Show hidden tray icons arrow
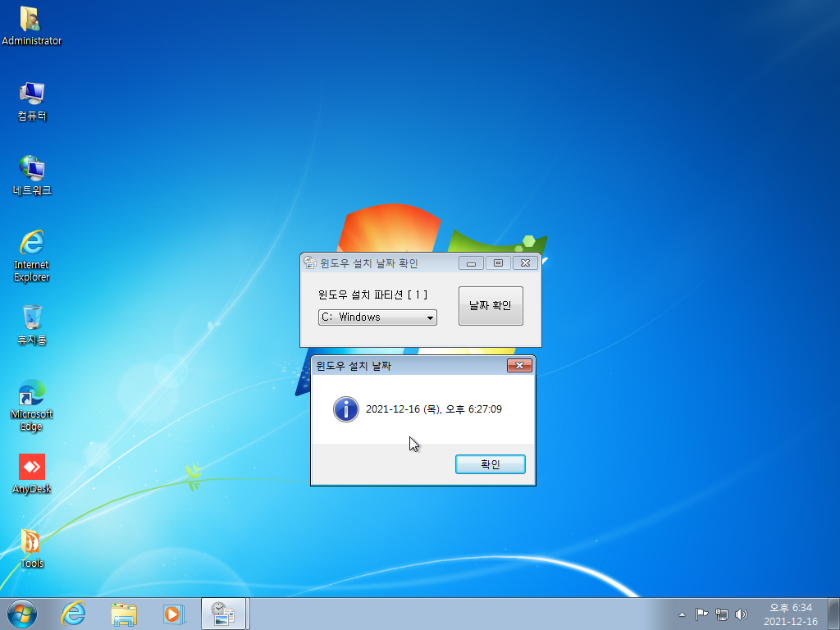 click(x=682, y=614)
